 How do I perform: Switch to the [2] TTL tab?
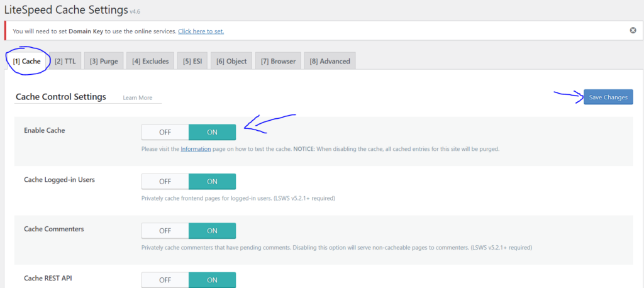point(65,61)
